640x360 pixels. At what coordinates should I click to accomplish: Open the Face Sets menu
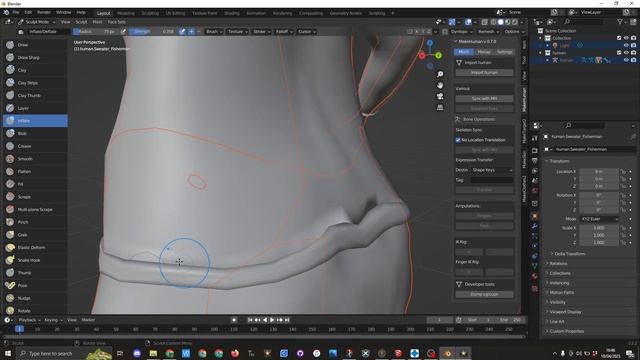(116, 22)
